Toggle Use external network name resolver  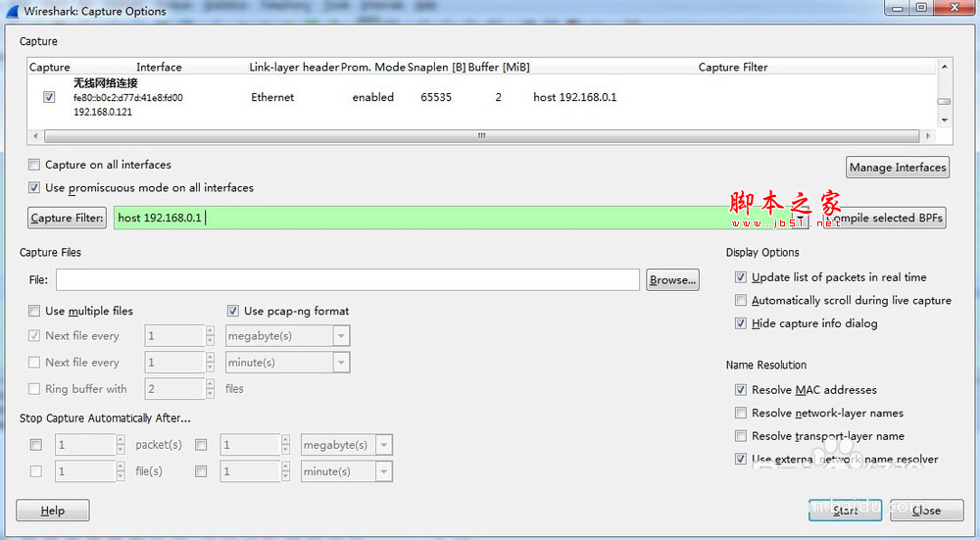(x=741, y=459)
